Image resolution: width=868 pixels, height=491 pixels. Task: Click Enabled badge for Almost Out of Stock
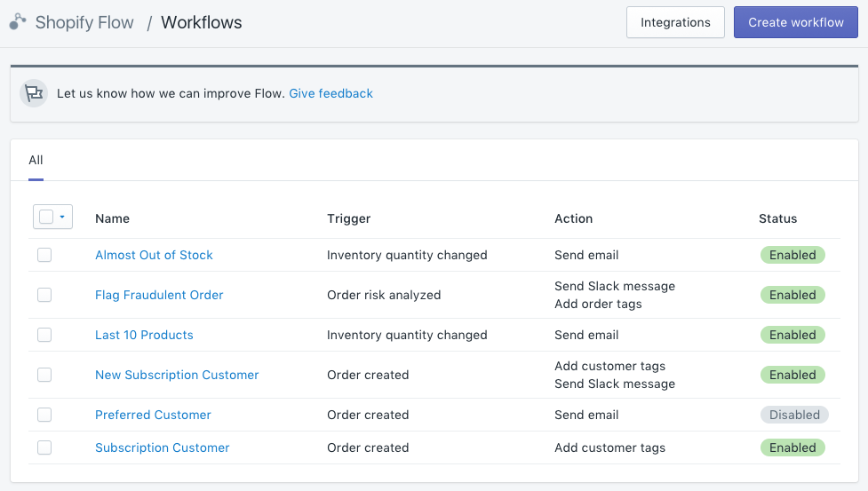point(792,255)
